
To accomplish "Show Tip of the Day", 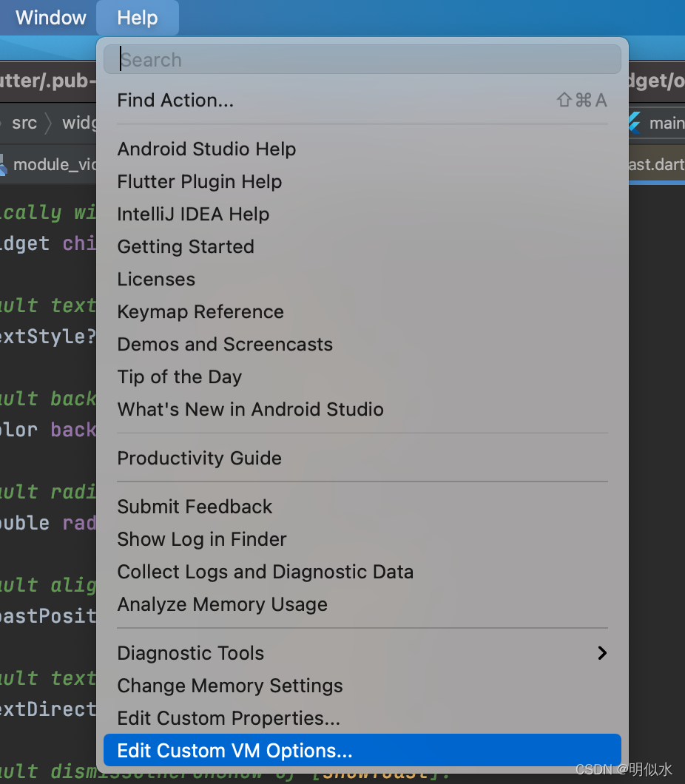I will coord(180,377).
